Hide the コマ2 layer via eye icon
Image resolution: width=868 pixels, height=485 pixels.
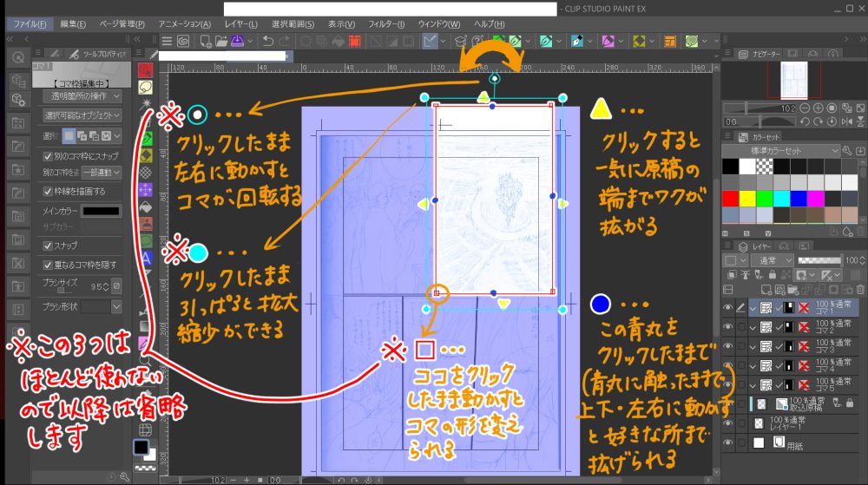point(728,327)
